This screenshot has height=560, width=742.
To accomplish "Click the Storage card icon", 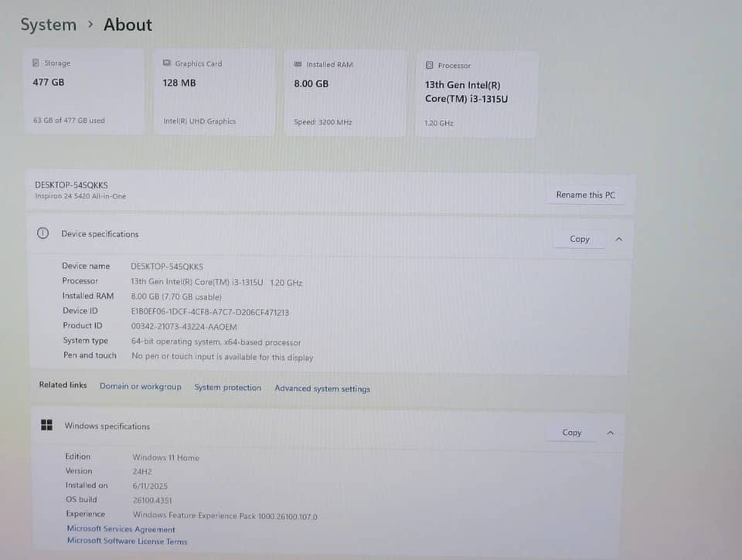I will [36, 63].
